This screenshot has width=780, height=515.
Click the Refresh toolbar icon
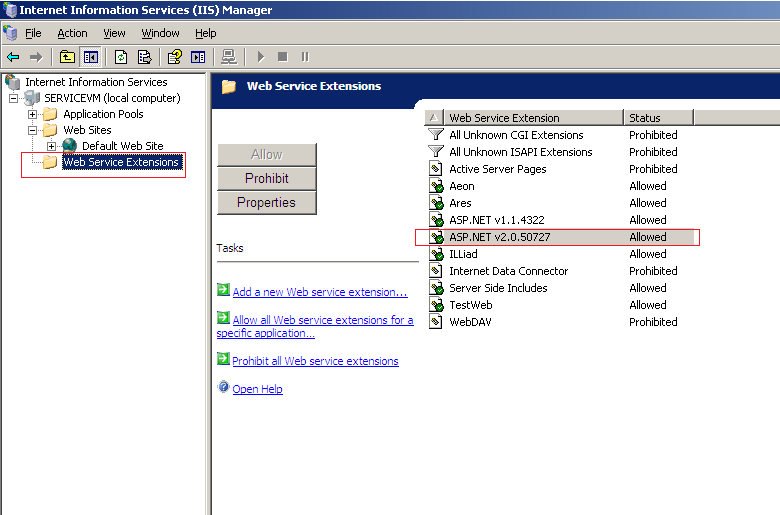click(121, 57)
